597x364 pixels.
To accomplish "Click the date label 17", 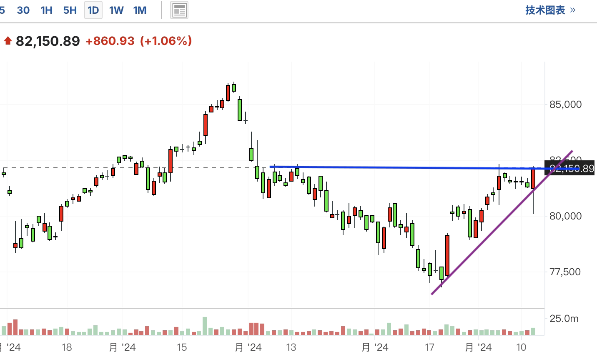I will coord(429,347).
